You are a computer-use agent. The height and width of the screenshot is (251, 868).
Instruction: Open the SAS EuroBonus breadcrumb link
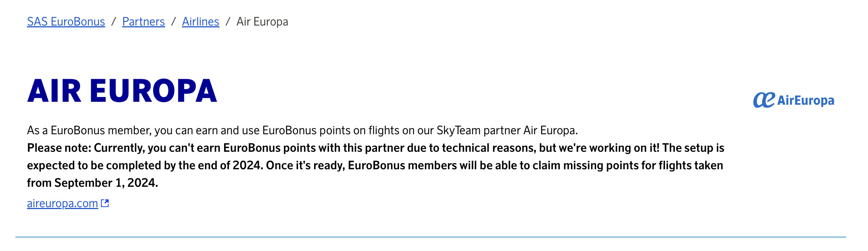pos(66,22)
